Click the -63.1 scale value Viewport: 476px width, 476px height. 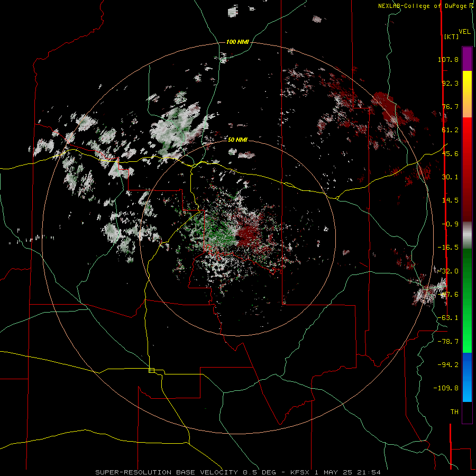coord(448,318)
